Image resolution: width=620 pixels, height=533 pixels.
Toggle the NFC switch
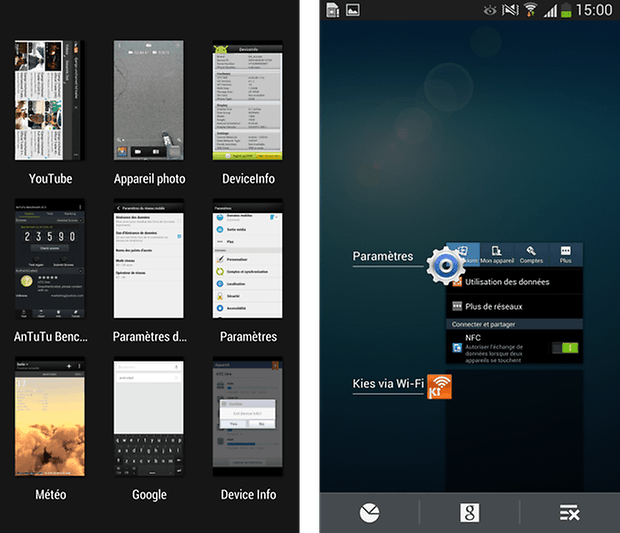pyautogui.click(x=565, y=348)
